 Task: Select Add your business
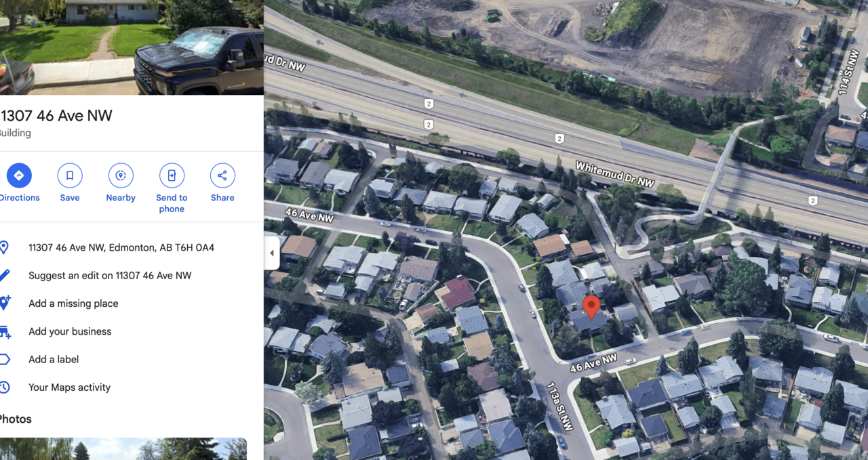coord(70,331)
